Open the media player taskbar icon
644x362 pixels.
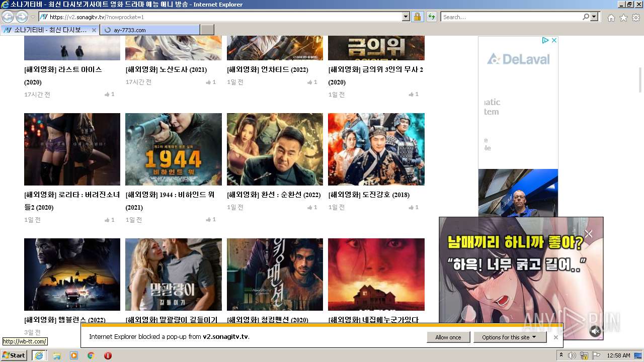73,355
